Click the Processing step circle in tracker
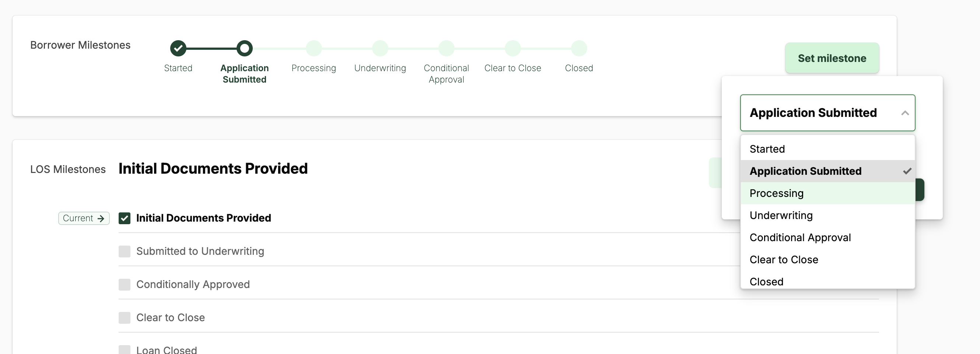 (314, 48)
